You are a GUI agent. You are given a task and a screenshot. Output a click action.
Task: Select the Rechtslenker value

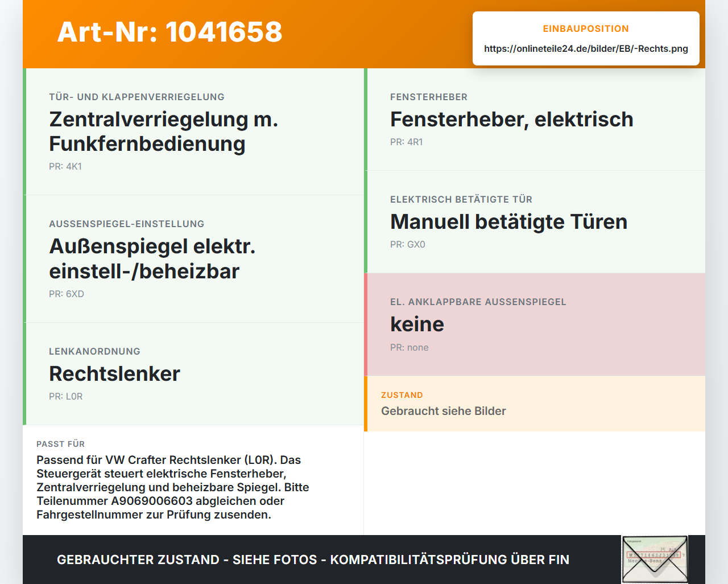click(114, 373)
